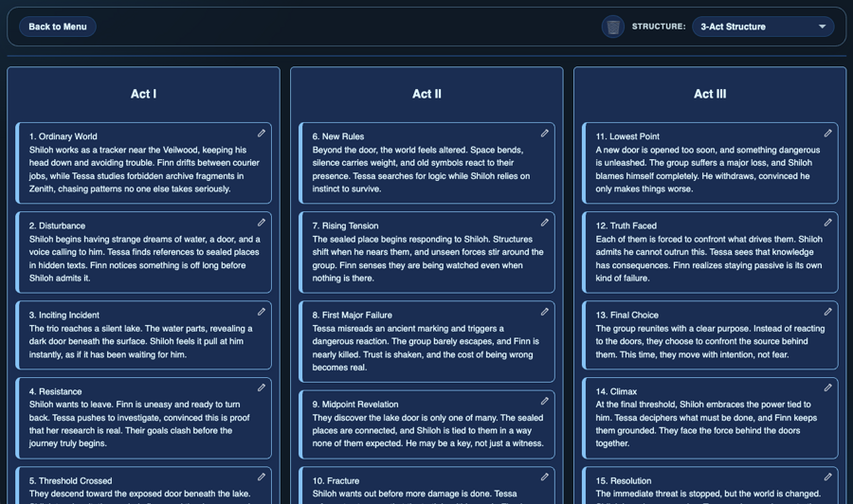Click the '11. Lowest Point' title
853x504 pixels.
tap(627, 136)
